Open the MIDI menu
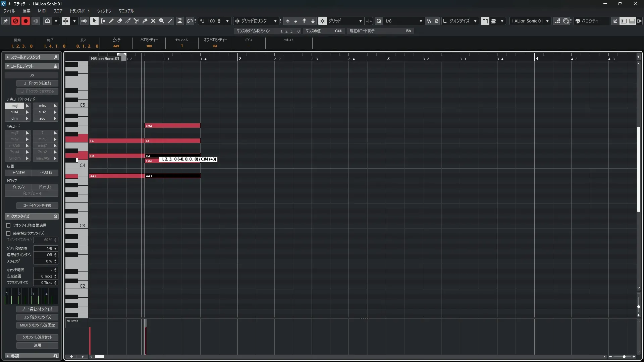The image size is (644, 362). click(x=42, y=11)
